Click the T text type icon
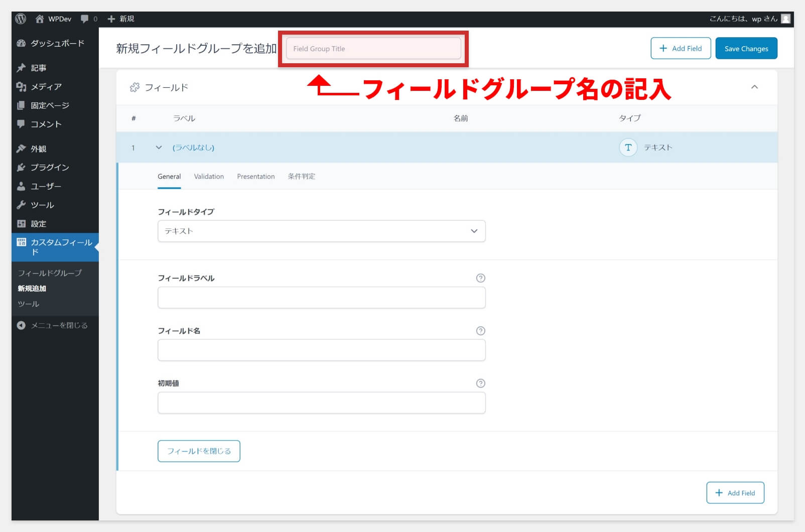Viewport: 805px width, 532px height. click(x=628, y=148)
